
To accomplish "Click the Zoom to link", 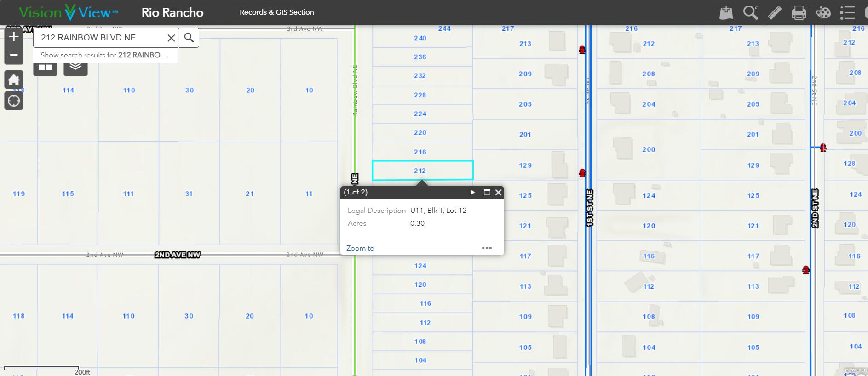I will [x=360, y=248].
